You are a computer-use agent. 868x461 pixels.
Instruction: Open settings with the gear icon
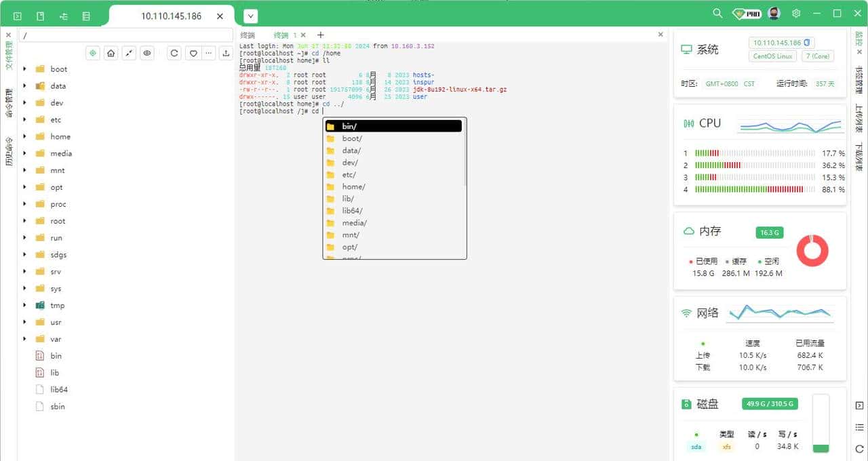(796, 14)
